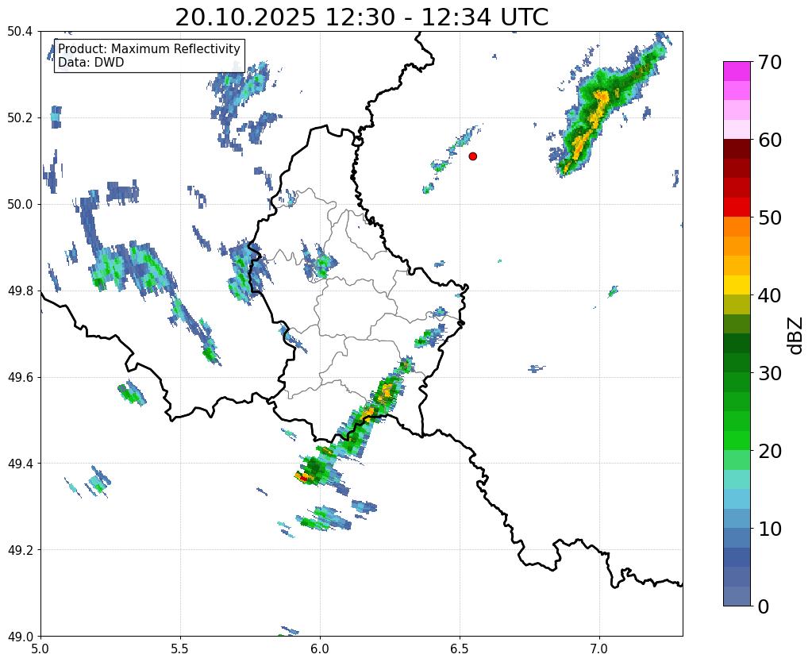Viewport: 812px width, 662px height.
Task: Click the vertical dBZ axis title
Action: click(x=796, y=335)
